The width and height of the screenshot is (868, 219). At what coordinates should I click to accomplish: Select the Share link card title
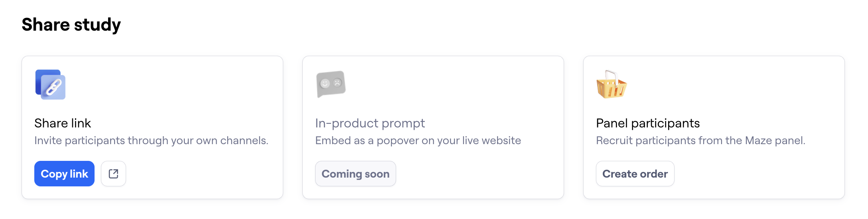pyautogui.click(x=63, y=123)
